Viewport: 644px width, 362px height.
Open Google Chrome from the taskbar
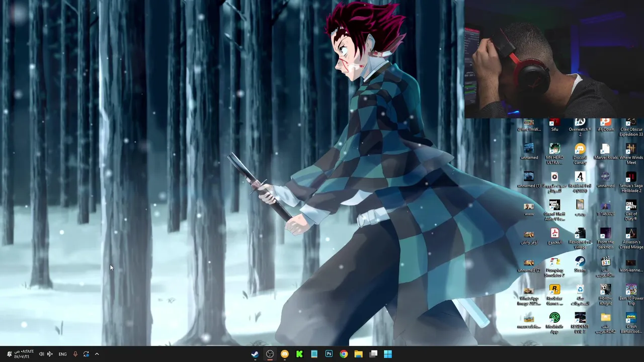click(x=344, y=354)
